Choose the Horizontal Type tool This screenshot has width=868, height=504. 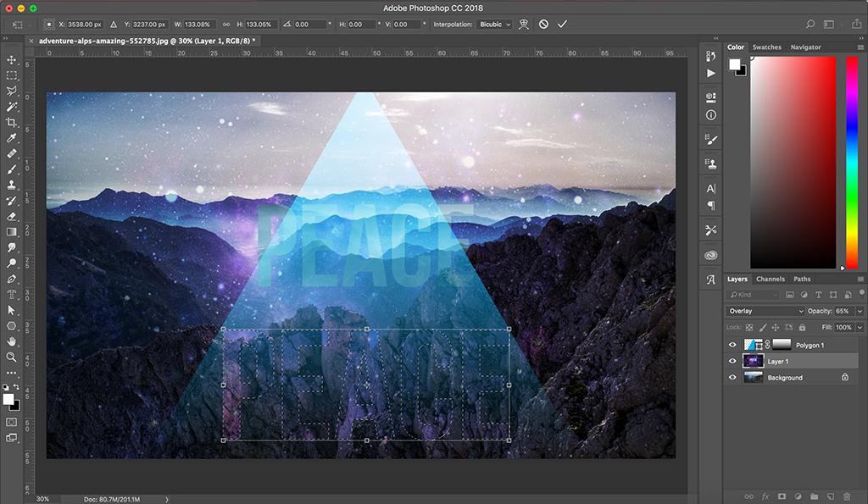point(12,295)
